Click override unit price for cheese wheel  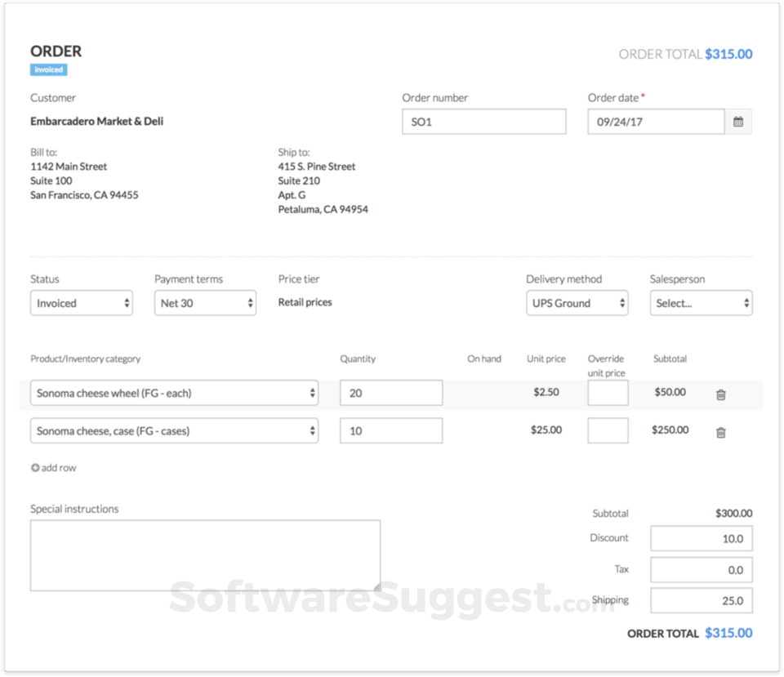pyautogui.click(x=608, y=393)
